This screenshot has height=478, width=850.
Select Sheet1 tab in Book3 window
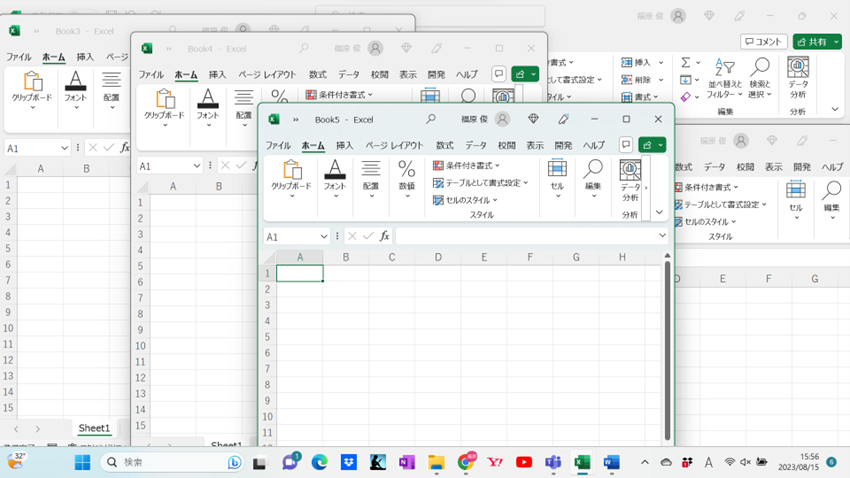[x=94, y=428]
